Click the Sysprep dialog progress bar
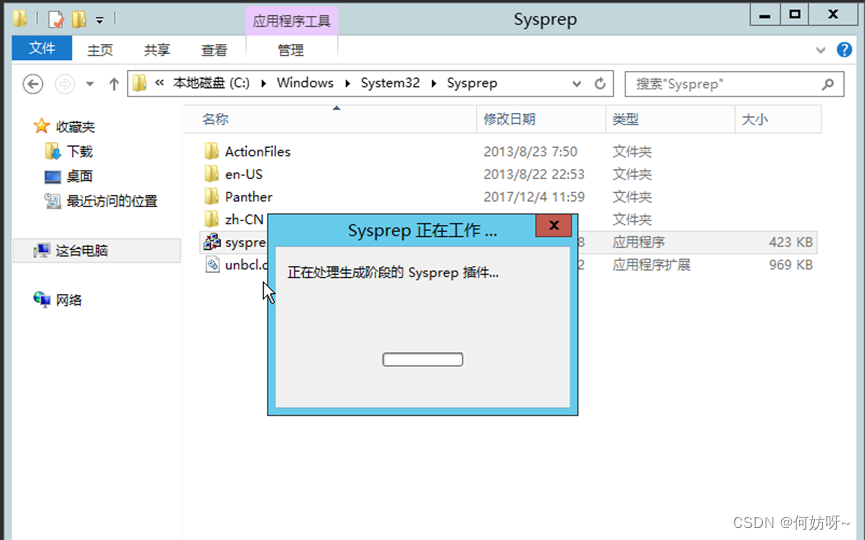Screen dimensions: 865x540 tap(423, 360)
